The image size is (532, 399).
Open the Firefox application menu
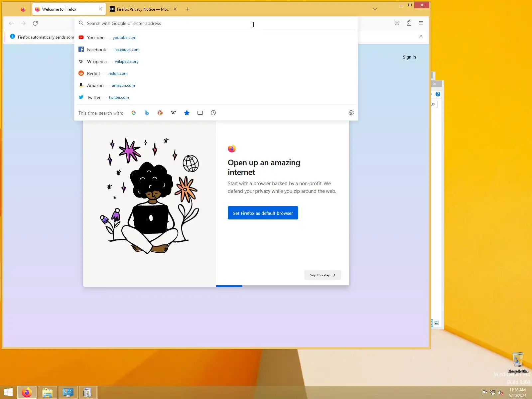click(x=421, y=23)
